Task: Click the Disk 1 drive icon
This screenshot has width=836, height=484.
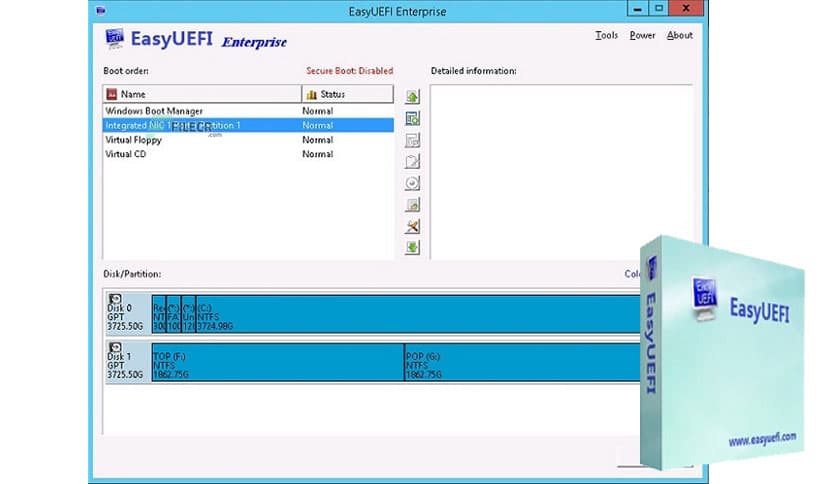Action: click(x=115, y=348)
